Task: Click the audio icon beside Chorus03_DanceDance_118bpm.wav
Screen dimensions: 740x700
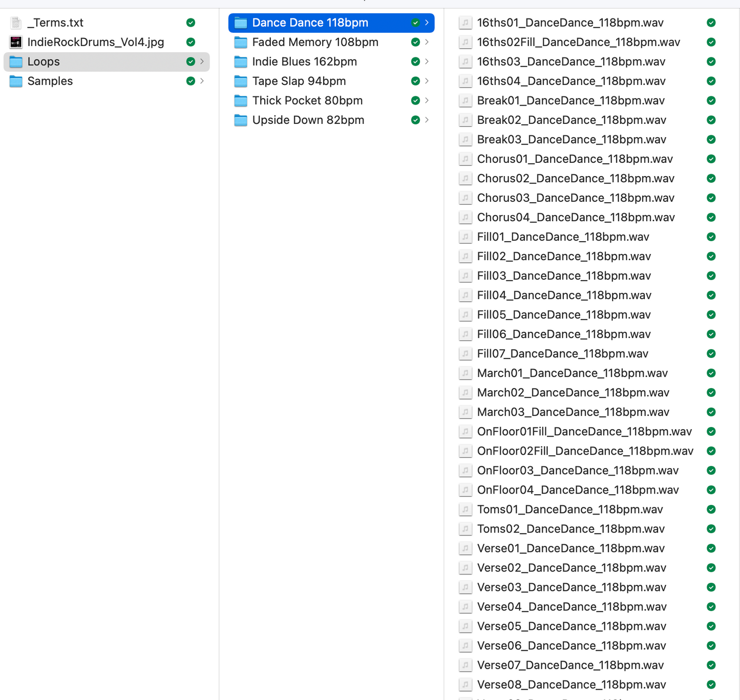Action: (x=465, y=198)
